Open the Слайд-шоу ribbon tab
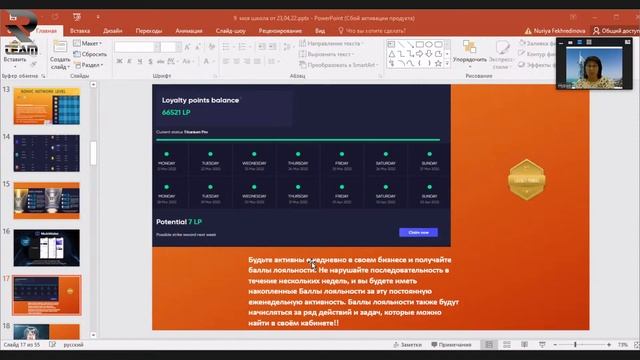640x360 pixels. (x=231, y=31)
